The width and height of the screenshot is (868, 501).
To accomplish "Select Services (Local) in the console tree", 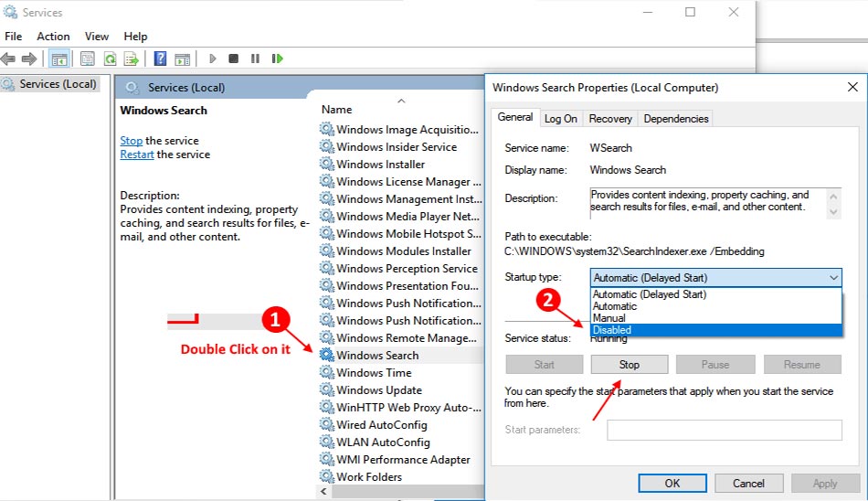I will coord(50,84).
